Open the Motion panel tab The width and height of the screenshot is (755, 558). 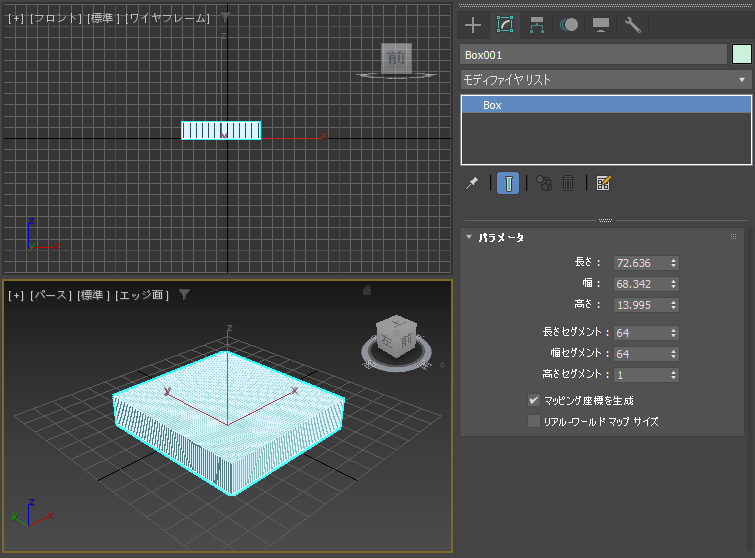pyautogui.click(x=569, y=25)
